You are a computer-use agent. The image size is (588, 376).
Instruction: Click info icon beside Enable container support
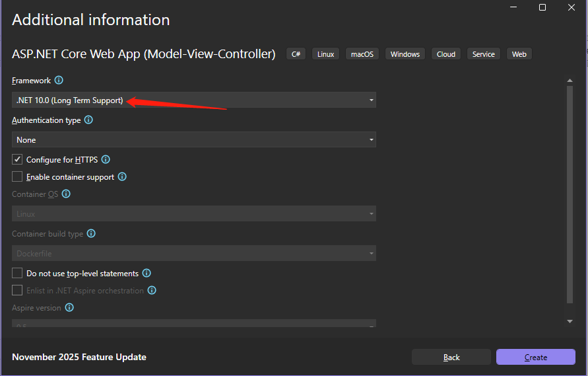click(x=122, y=177)
